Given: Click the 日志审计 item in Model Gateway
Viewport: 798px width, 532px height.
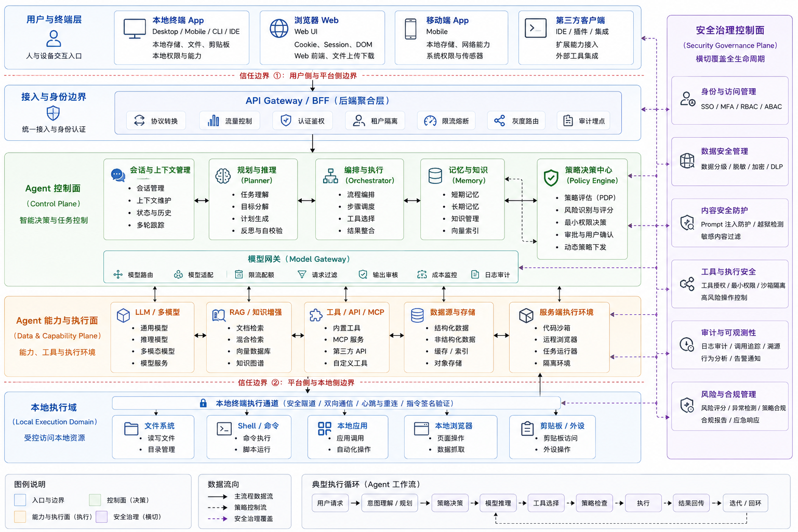Looking at the screenshot, I should click(x=490, y=274).
